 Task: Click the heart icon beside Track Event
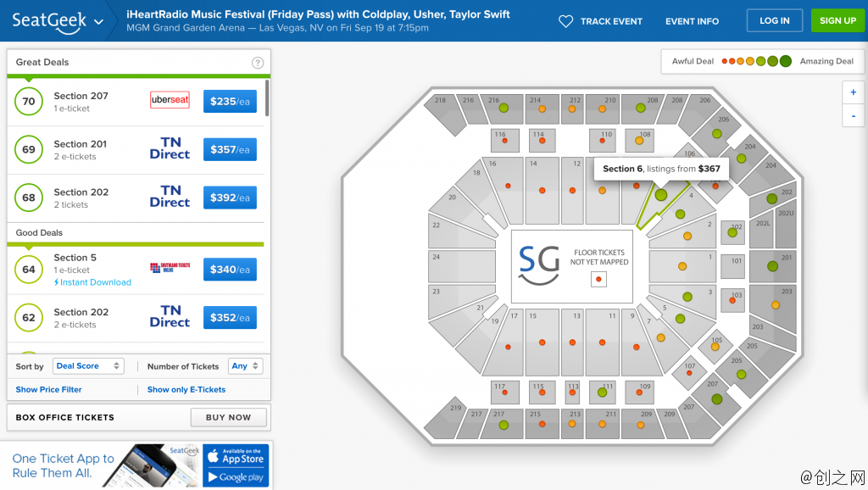(x=565, y=21)
